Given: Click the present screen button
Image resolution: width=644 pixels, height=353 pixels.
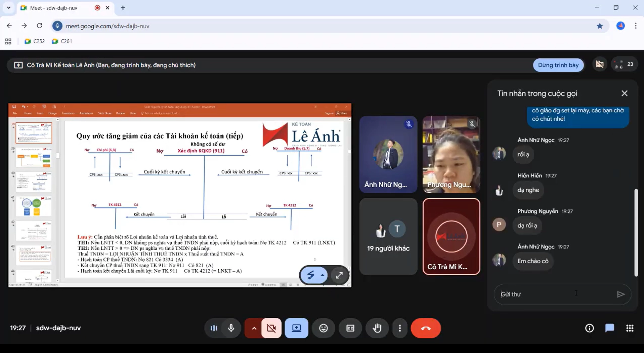Looking at the screenshot, I should pyautogui.click(x=297, y=328).
